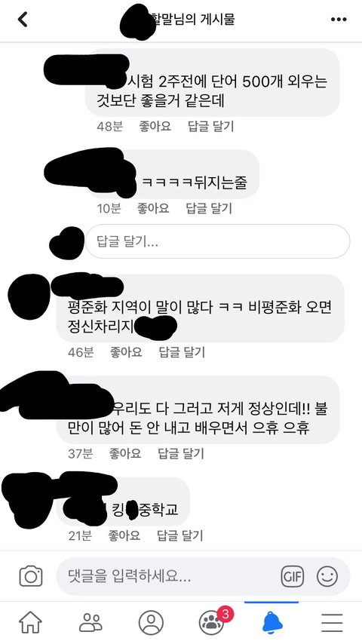This screenshot has width=362, height=644.
Task: Open Profile icon in bottom navigation
Action: pos(151,623)
